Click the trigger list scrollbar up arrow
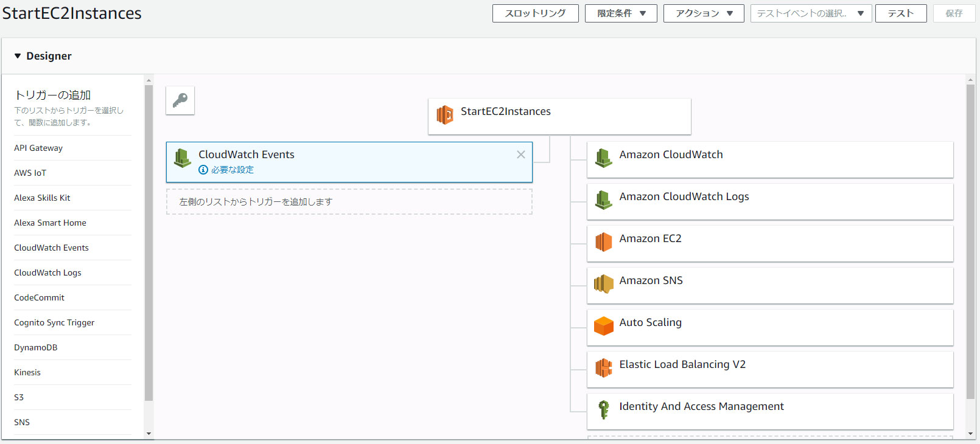Image resolution: width=980 pixels, height=444 pixels. 149,80
